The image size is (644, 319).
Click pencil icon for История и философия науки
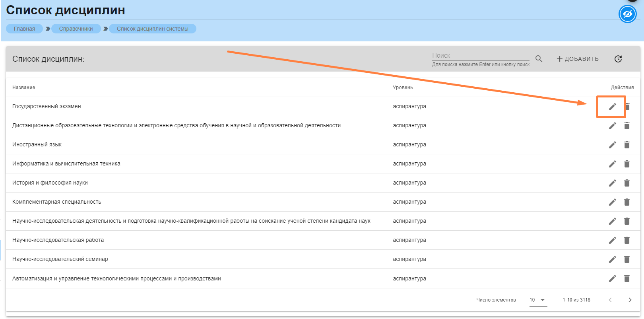[612, 183]
